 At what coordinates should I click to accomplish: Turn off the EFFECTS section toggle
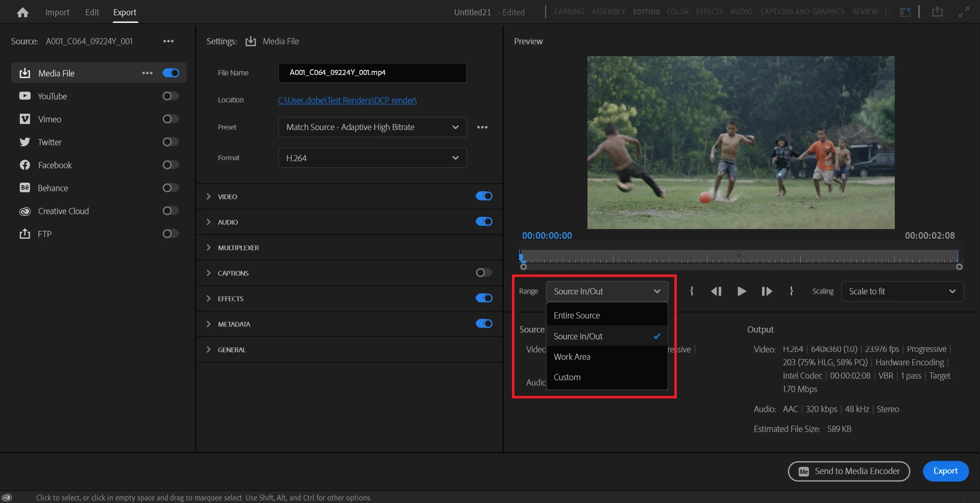pyautogui.click(x=484, y=298)
